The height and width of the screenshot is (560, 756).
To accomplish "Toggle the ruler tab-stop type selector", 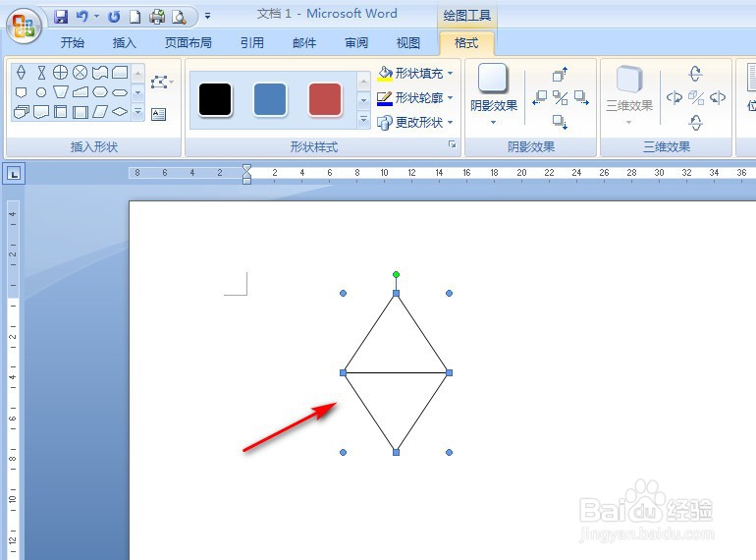I will (x=14, y=174).
